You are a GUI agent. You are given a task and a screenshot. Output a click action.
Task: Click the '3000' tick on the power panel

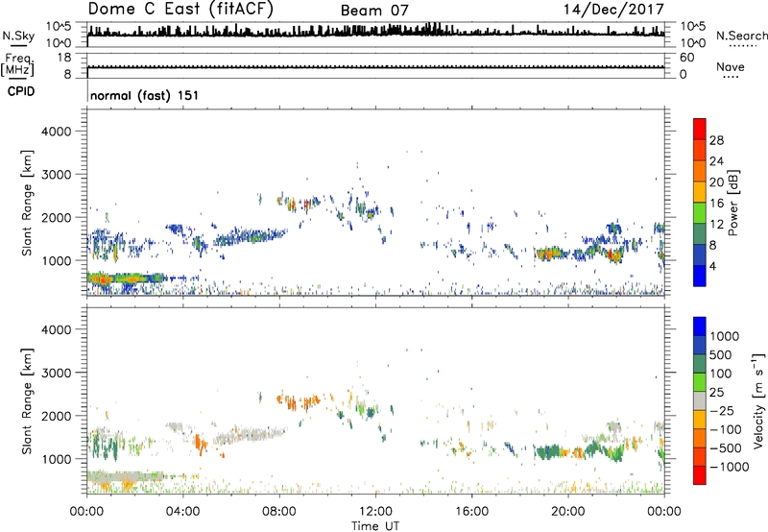click(x=57, y=175)
